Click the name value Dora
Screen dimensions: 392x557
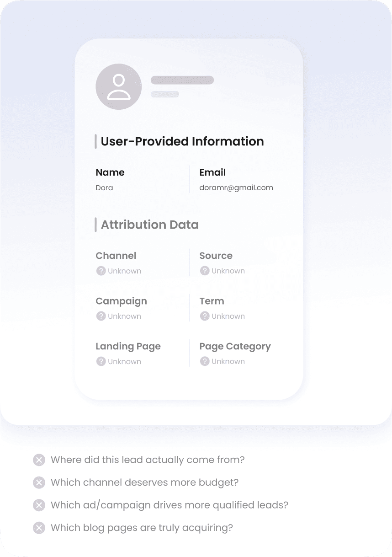(x=104, y=187)
